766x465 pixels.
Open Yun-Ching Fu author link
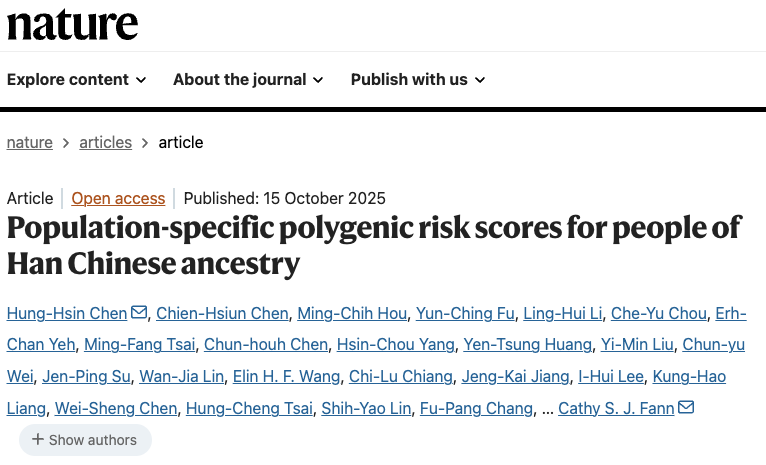point(465,314)
